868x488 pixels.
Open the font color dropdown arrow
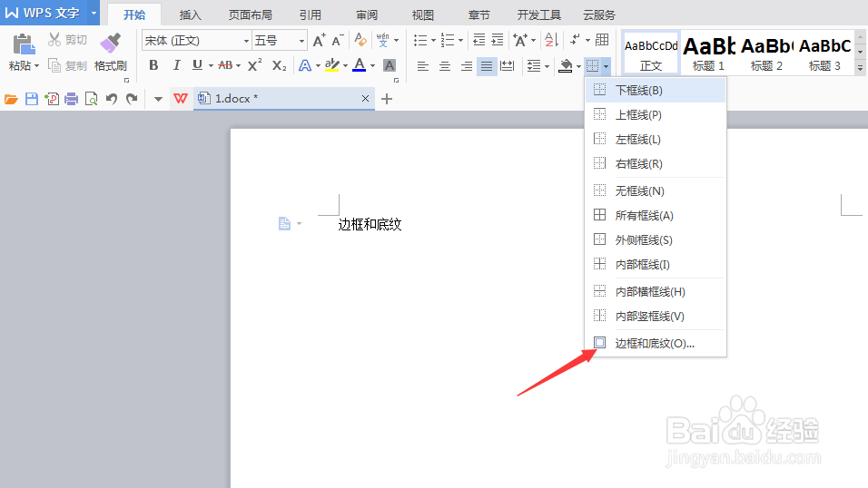point(372,66)
